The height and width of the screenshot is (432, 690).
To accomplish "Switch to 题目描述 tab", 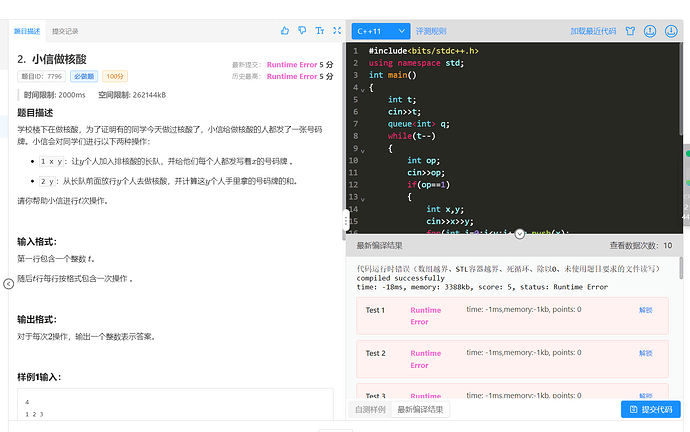I will click(x=27, y=31).
